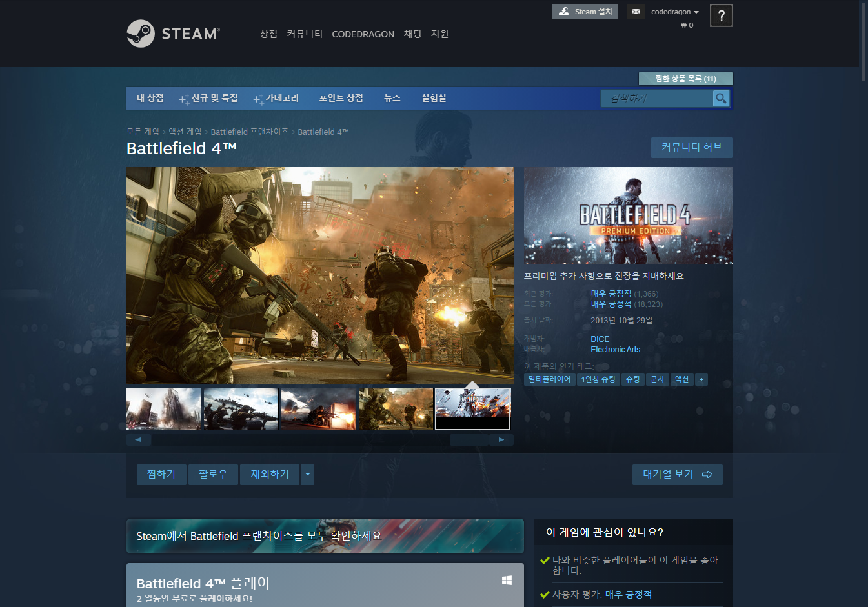Image resolution: width=868 pixels, height=607 pixels.
Task: Click the 매우 긍정적 link in the interest panel
Action: coord(629,594)
